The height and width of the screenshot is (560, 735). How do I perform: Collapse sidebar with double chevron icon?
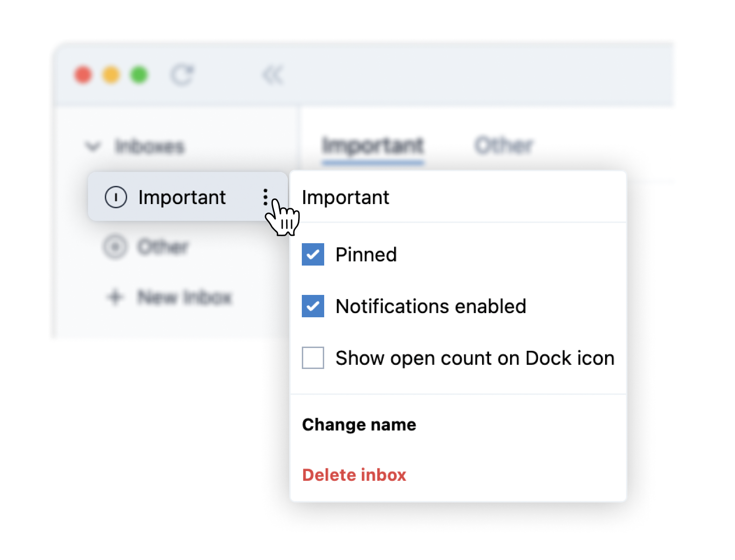click(x=272, y=75)
